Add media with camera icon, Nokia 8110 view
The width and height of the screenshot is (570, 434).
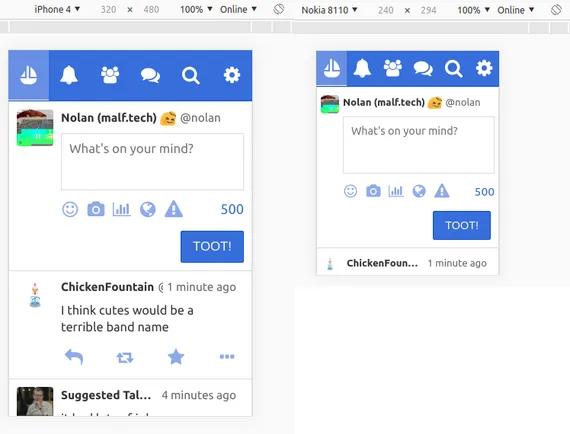[x=373, y=191]
